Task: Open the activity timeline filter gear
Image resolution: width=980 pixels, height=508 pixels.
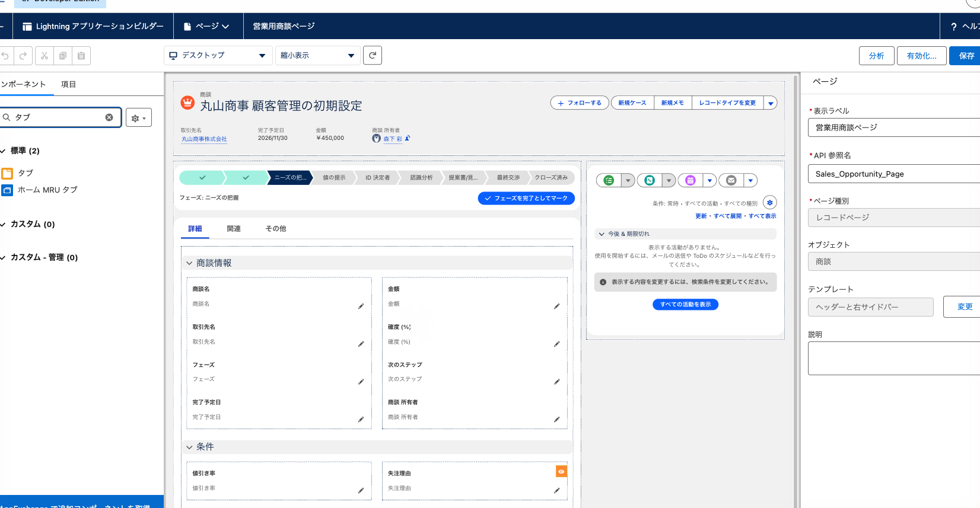Action: click(x=770, y=202)
